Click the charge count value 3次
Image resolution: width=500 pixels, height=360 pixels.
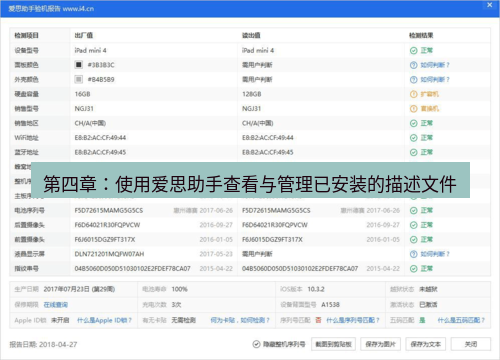176,305
